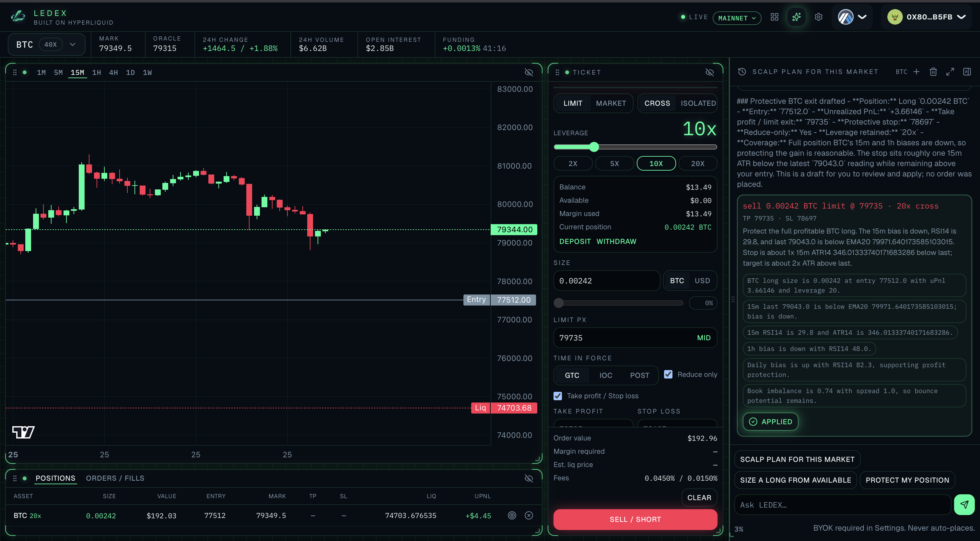Open the Arbitrum network selector avatar
The height and width of the screenshot is (541, 980).
pos(845,17)
